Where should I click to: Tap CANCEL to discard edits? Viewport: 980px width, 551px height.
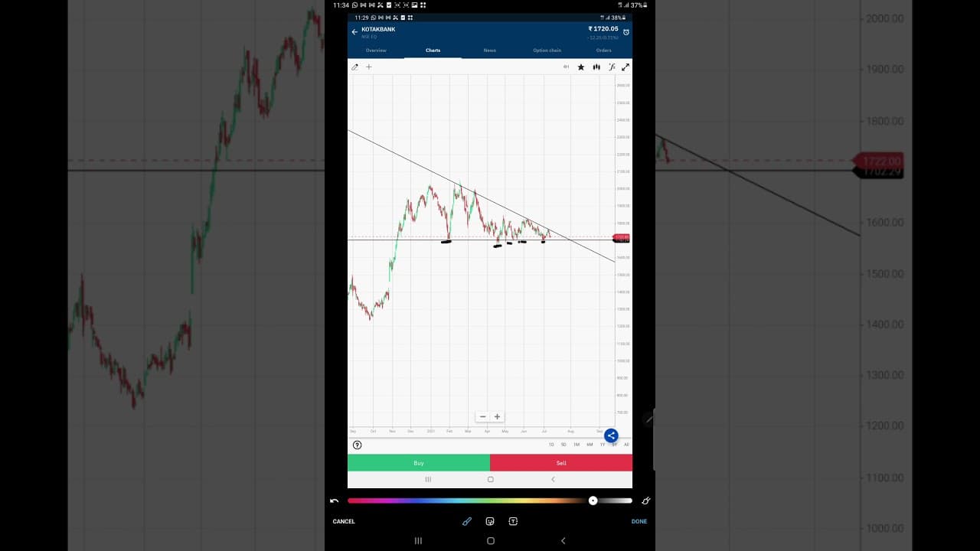344,521
